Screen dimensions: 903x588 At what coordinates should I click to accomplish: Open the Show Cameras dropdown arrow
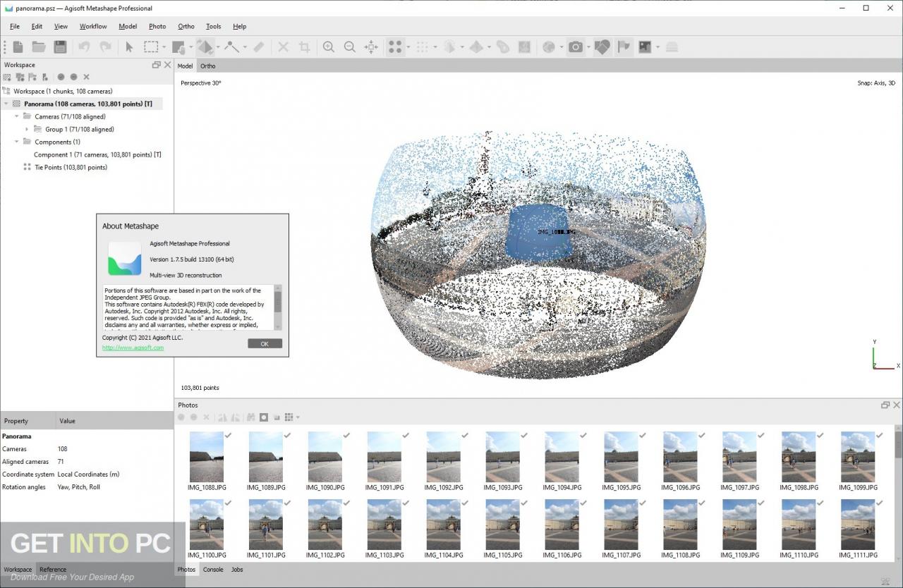click(x=588, y=47)
